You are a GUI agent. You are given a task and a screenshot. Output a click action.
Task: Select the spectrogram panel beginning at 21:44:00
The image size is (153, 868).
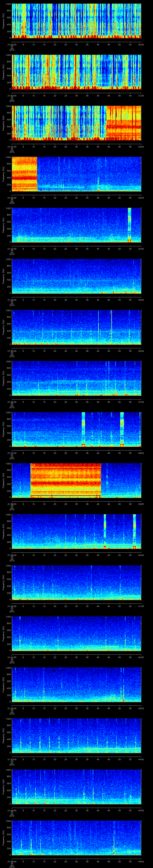(77, 787)
